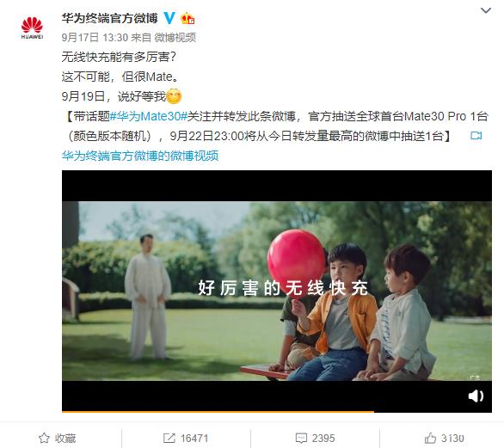Click the gold crown membership badge
This screenshot has height=448, width=504.
(187, 18)
